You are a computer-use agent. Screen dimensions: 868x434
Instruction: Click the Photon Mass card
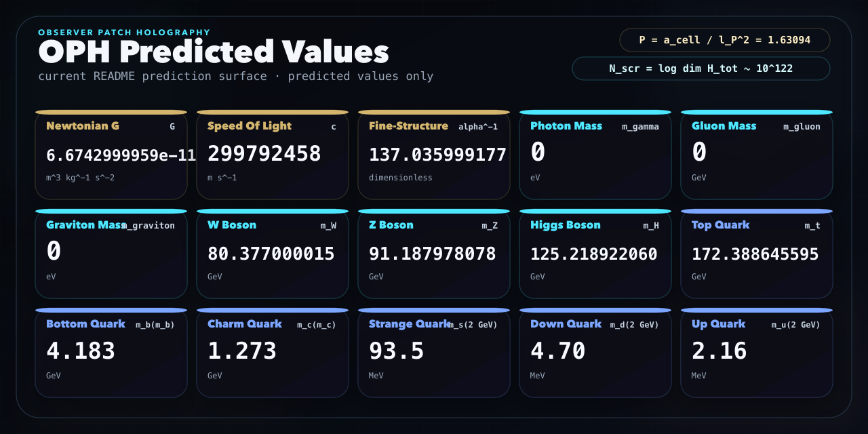[595, 155]
